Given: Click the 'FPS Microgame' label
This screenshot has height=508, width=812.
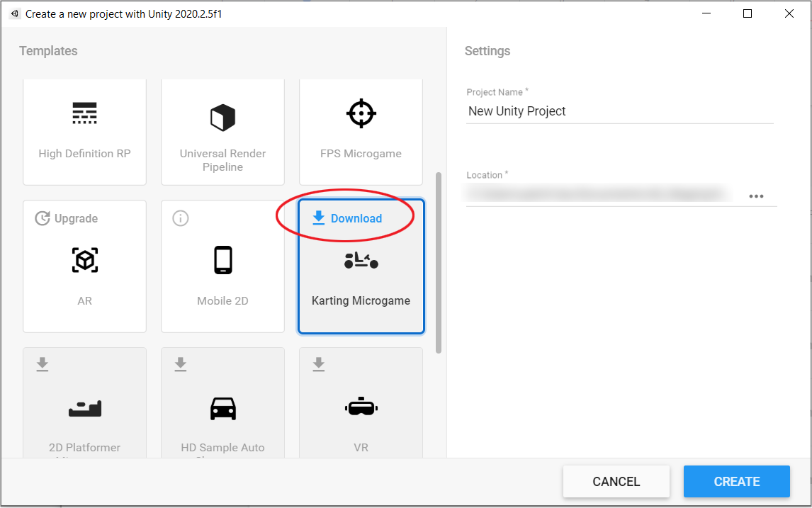Looking at the screenshot, I should click(x=361, y=154).
